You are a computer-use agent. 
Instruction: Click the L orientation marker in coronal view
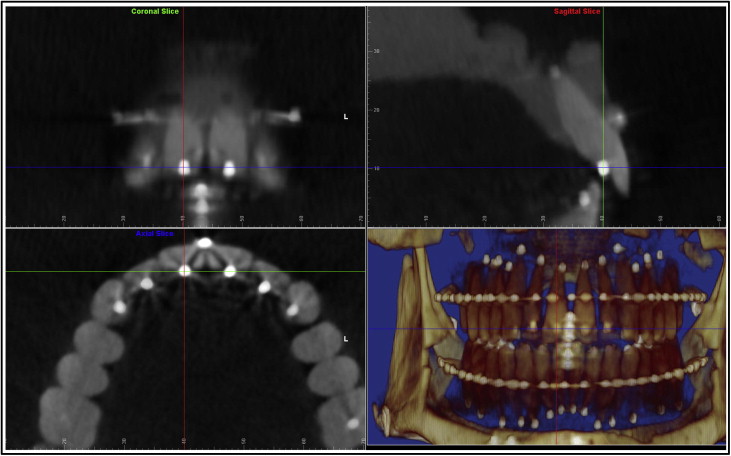[x=346, y=117]
